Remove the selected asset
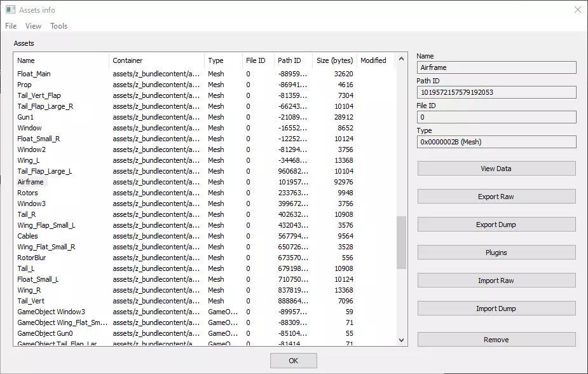588x374 pixels. [x=496, y=340]
